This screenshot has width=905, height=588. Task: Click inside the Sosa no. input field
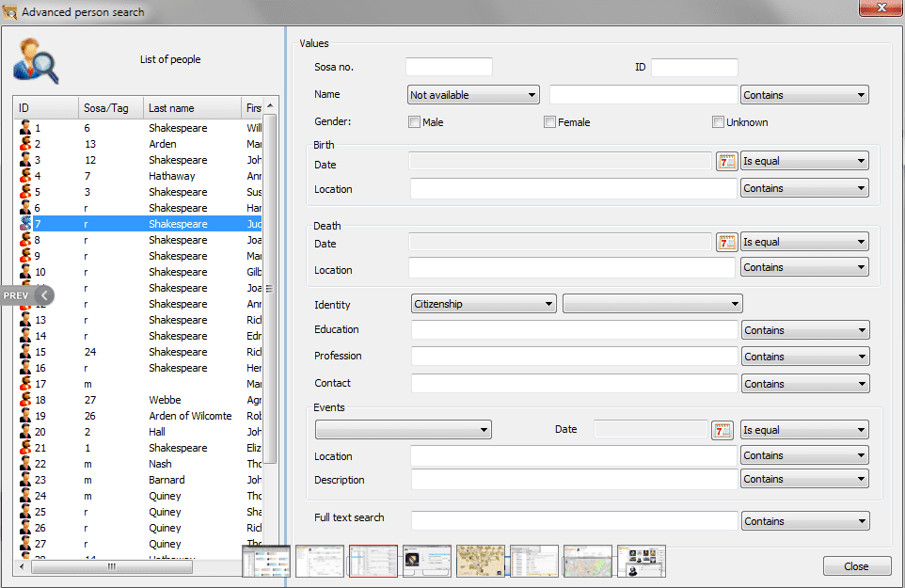tap(449, 67)
